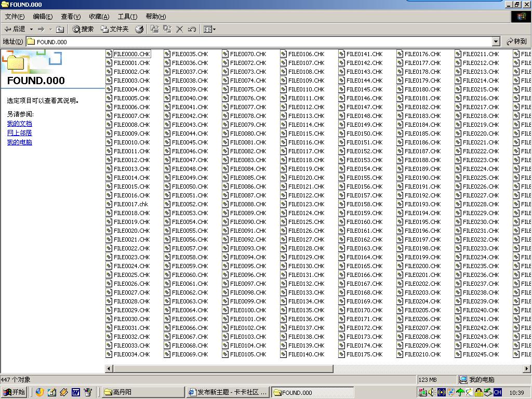
Task: Select file FILE0211.CHK
Action: [x=481, y=54]
